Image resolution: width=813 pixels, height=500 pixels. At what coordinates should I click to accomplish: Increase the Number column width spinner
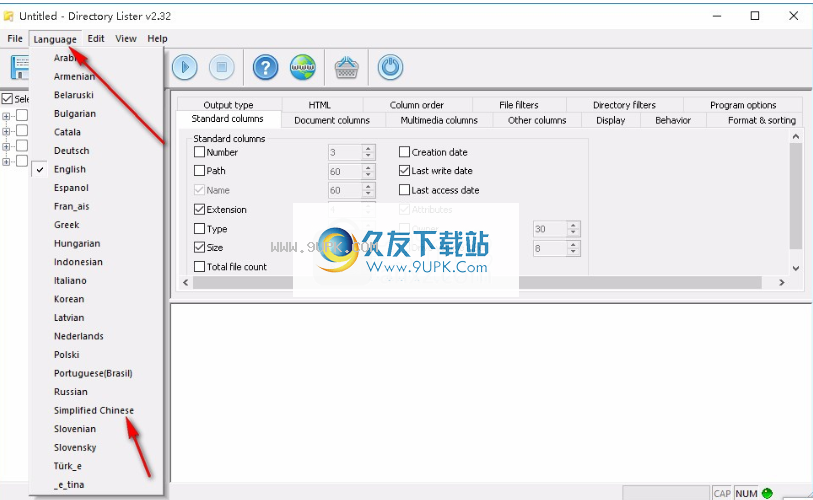(x=368, y=148)
